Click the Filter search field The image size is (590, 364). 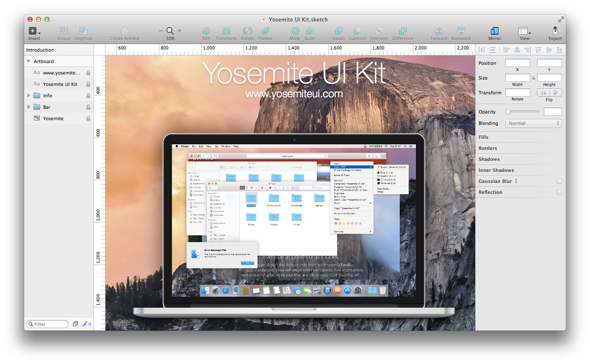[47, 324]
